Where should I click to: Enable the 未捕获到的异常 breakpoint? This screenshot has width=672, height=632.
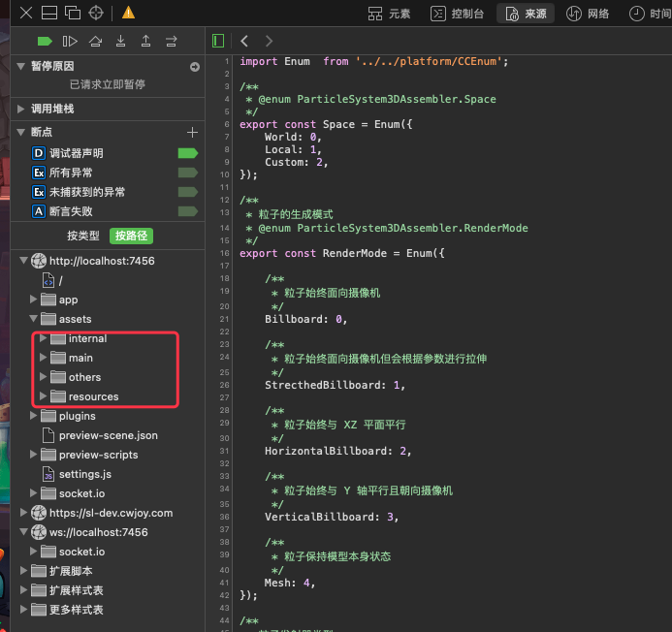[x=187, y=192]
